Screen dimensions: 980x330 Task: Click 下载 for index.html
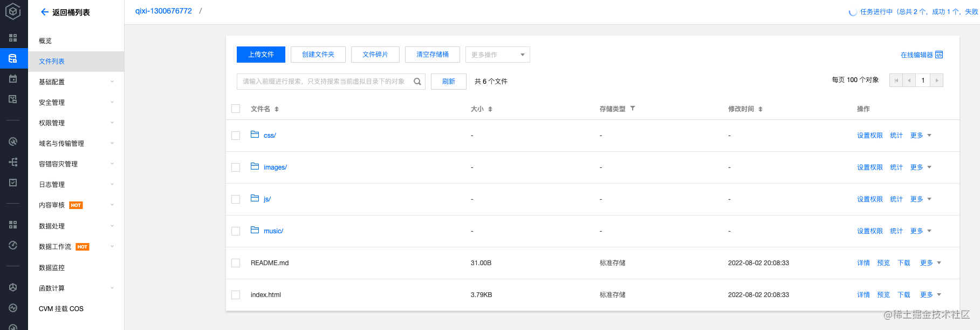pyautogui.click(x=904, y=295)
